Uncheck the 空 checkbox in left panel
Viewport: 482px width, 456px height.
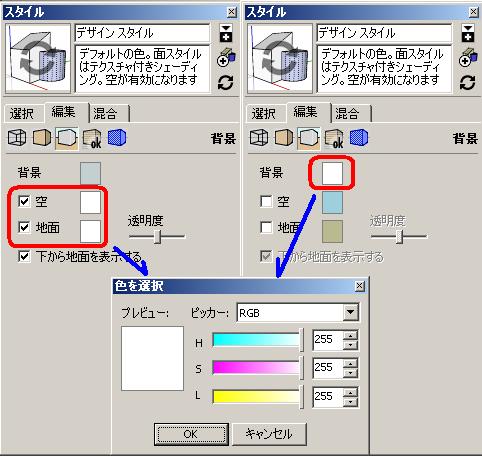(24, 201)
